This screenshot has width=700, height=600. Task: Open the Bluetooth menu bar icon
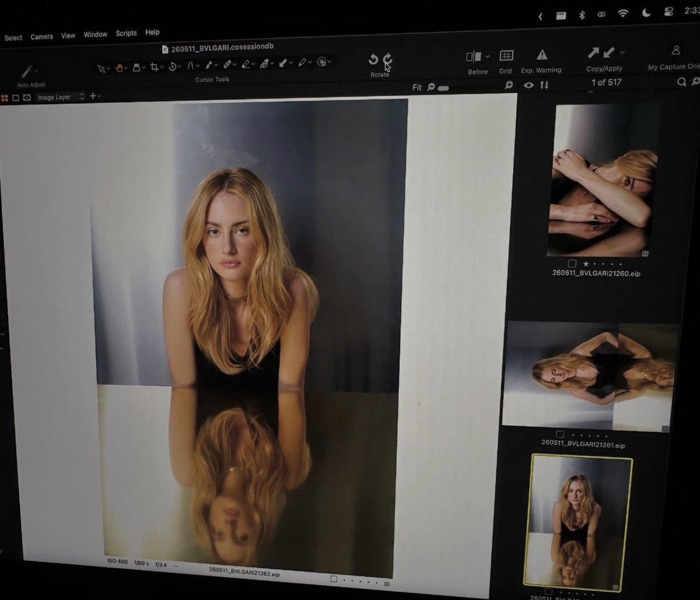[x=582, y=15]
